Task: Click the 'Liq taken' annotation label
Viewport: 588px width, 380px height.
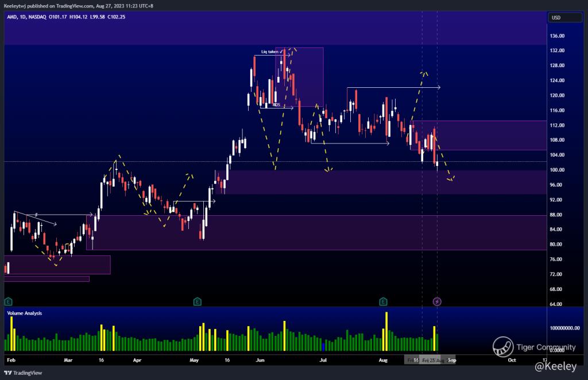Action: [x=272, y=52]
